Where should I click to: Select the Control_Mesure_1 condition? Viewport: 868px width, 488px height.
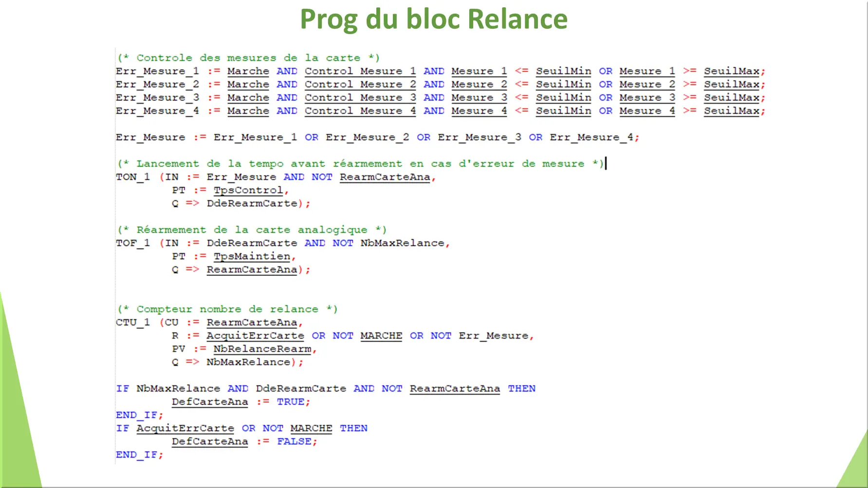pos(360,71)
